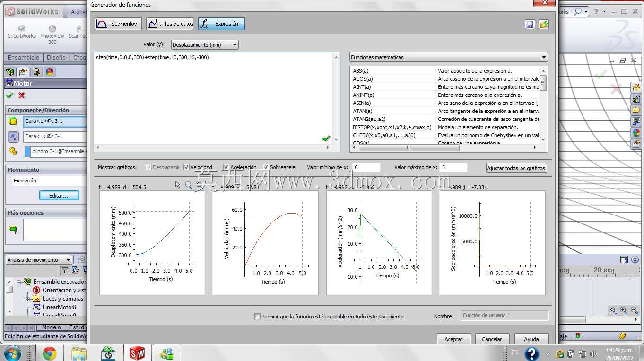Image resolution: width=644 pixels, height=361 pixels.
Task: Click the PhotoView 360 add-in icon
Action: click(x=52, y=35)
